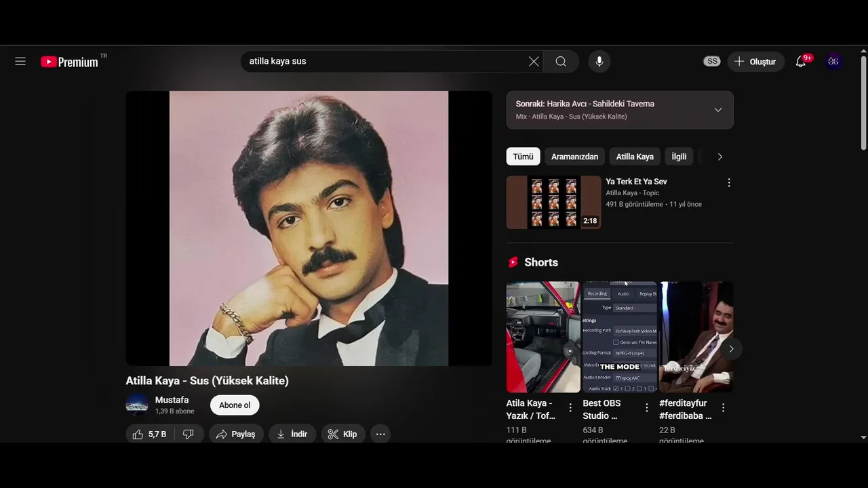Click the magnifier search button
Viewport: 868px width, 488px height.
[x=561, y=62]
